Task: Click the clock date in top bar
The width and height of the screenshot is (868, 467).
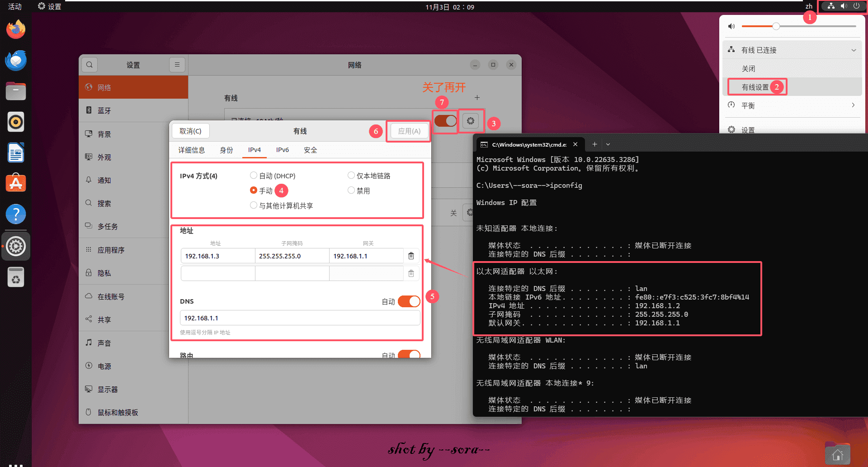Action: [x=450, y=7]
